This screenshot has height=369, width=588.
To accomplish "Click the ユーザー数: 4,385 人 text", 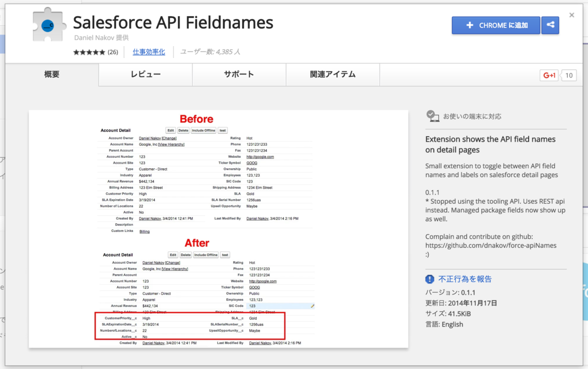I will pos(210,52).
